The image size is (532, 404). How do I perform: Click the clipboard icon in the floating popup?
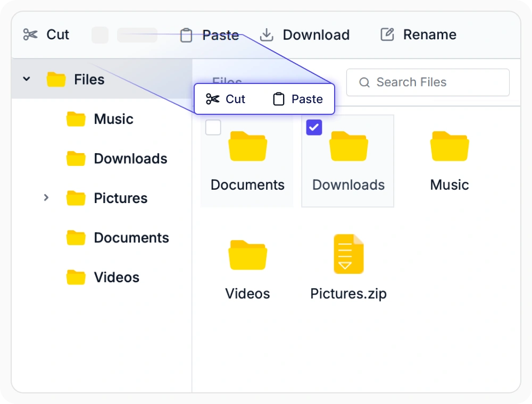[279, 99]
